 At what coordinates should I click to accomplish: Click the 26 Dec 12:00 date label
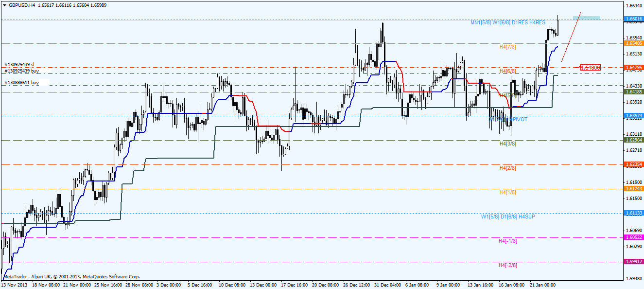click(357, 285)
